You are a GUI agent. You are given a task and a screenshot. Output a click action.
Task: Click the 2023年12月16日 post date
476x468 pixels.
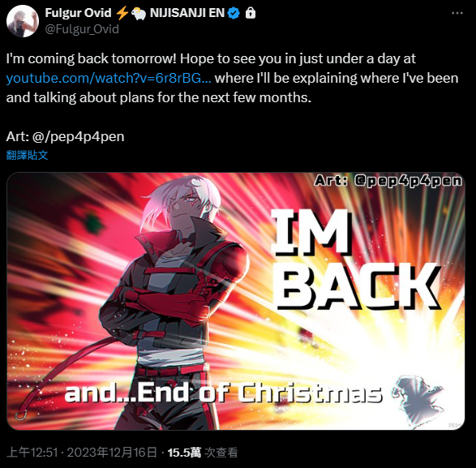112,453
